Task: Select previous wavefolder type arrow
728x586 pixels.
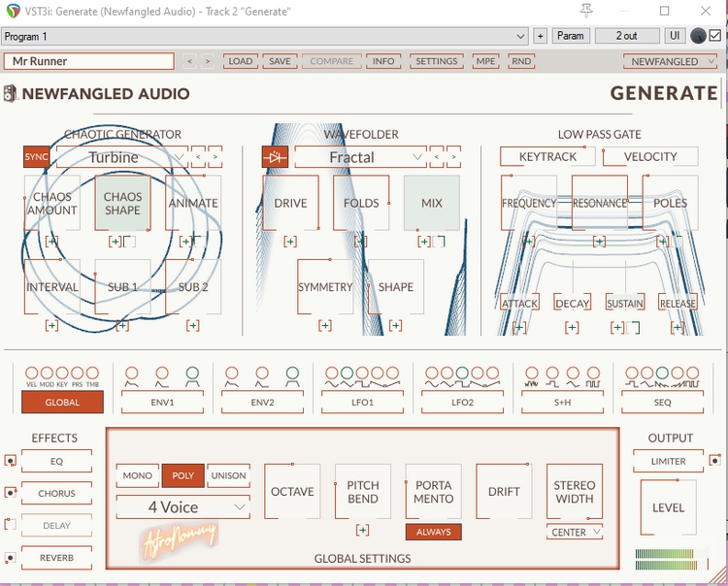Action: tap(437, 157)
